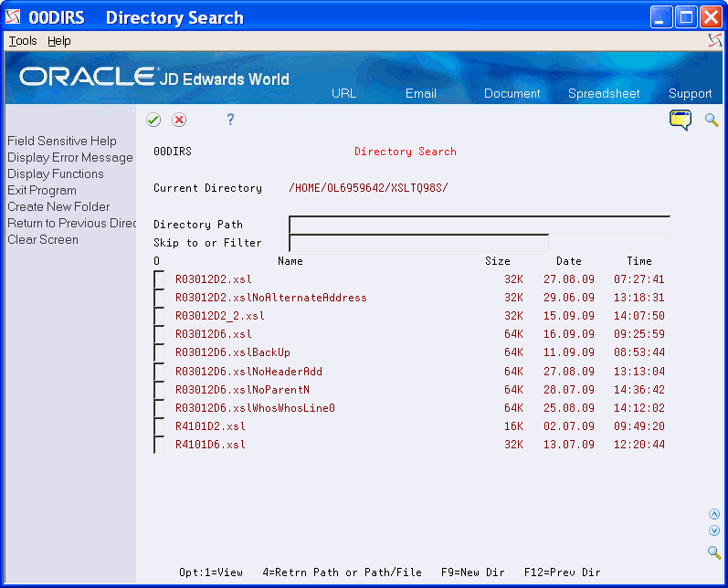Click the Size column header

[498, 261]
